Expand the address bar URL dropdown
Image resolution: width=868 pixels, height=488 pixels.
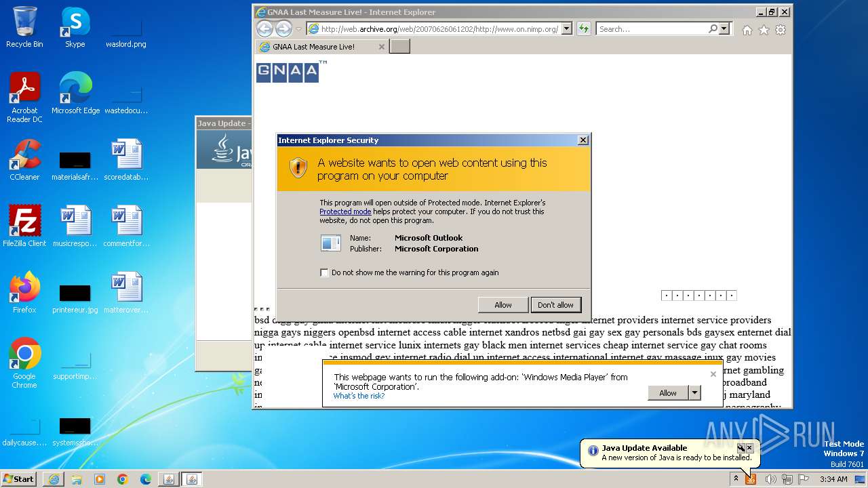click(566, 28)
